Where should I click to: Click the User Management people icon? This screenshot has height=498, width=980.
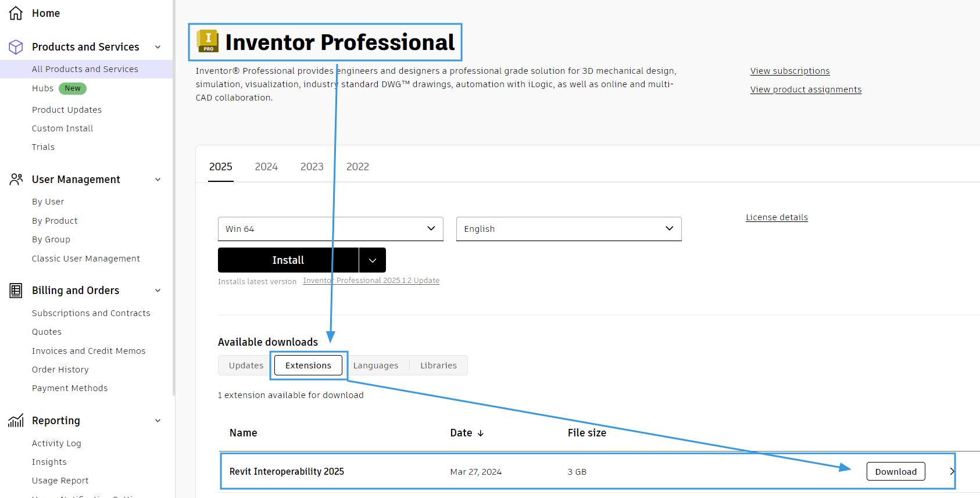point(16,180)
